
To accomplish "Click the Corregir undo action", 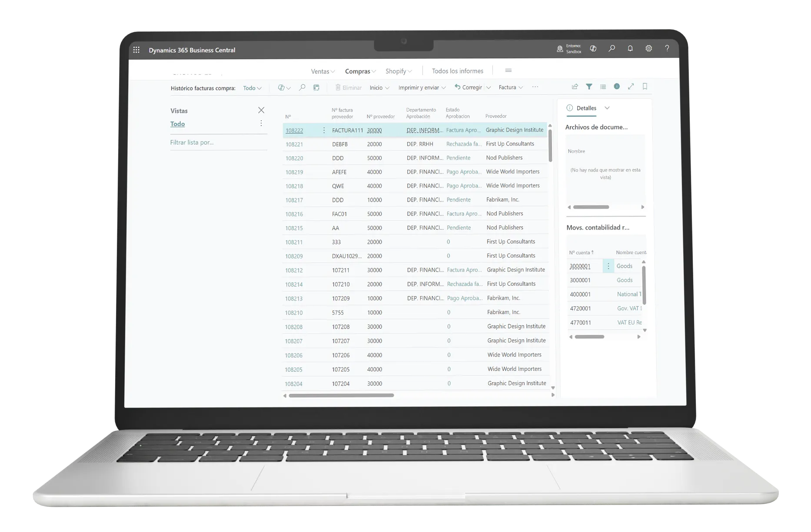I will [x=469, y=87].
